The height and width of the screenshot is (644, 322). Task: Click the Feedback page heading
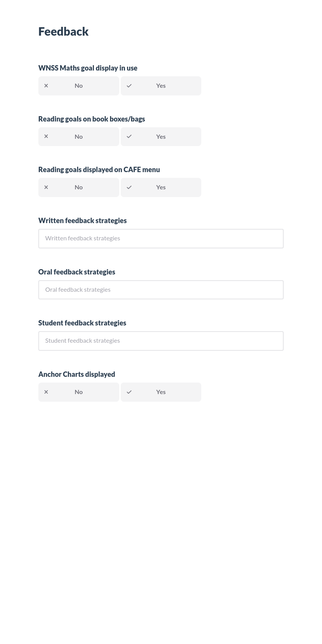[x=63, y=31]
